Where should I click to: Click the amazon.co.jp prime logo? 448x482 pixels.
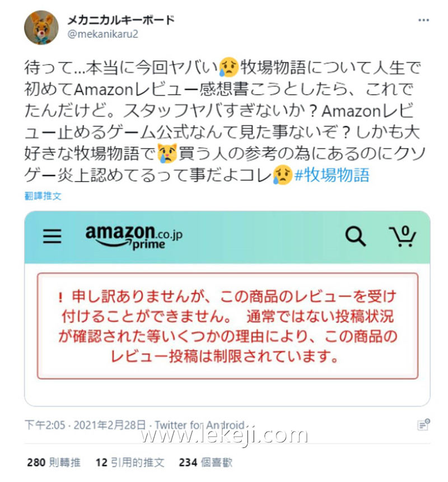pos(134,237)
